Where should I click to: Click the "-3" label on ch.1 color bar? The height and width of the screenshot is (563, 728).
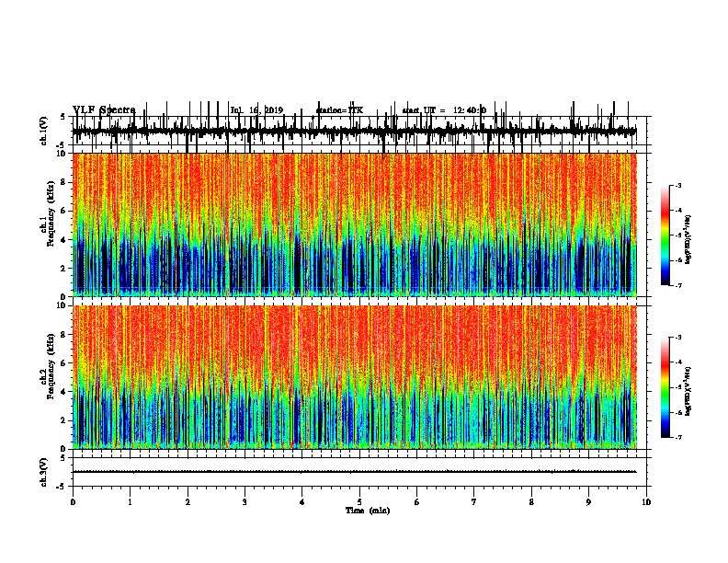[677, 186]
